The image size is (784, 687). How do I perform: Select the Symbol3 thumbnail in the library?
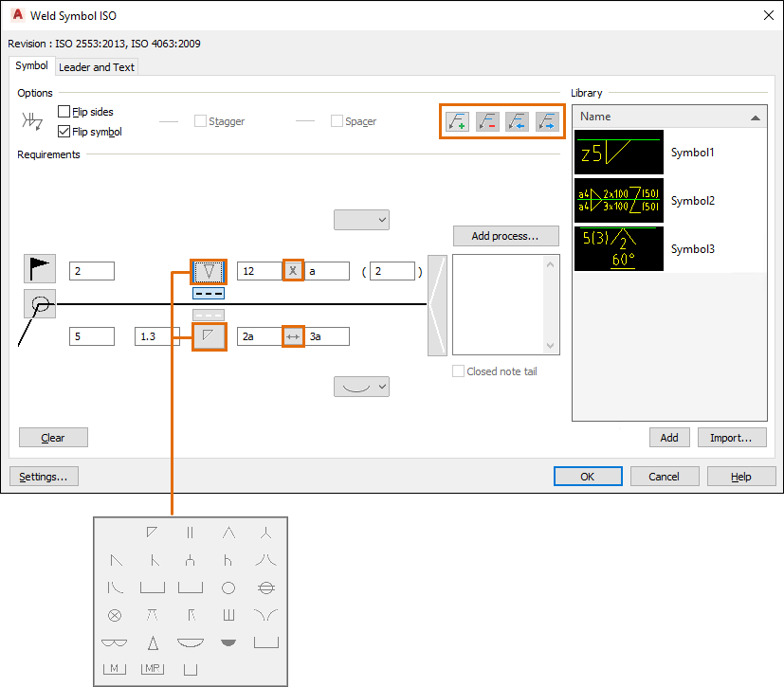[x=619, y=249]
